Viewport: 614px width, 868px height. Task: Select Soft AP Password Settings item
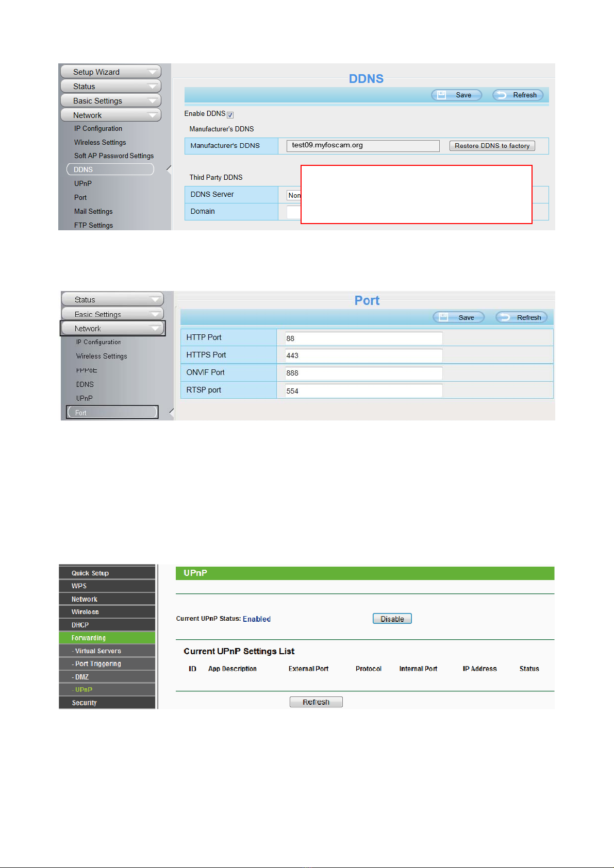(x=113, y=156)
